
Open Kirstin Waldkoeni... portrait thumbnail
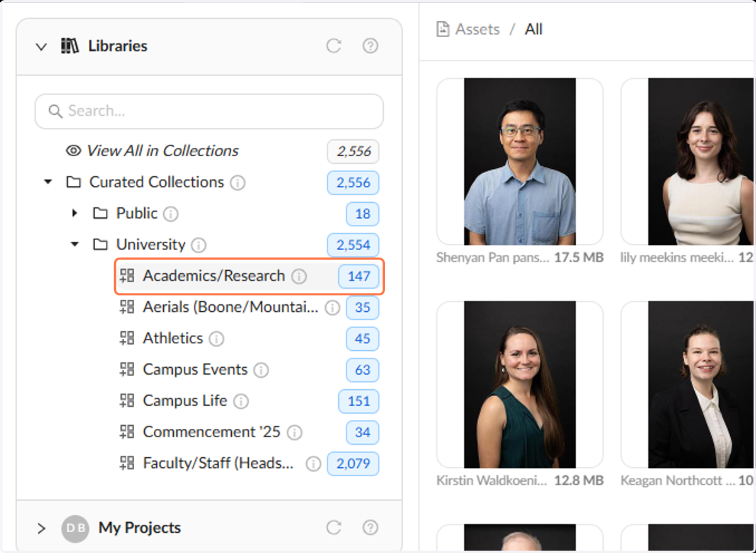point(520,384)
